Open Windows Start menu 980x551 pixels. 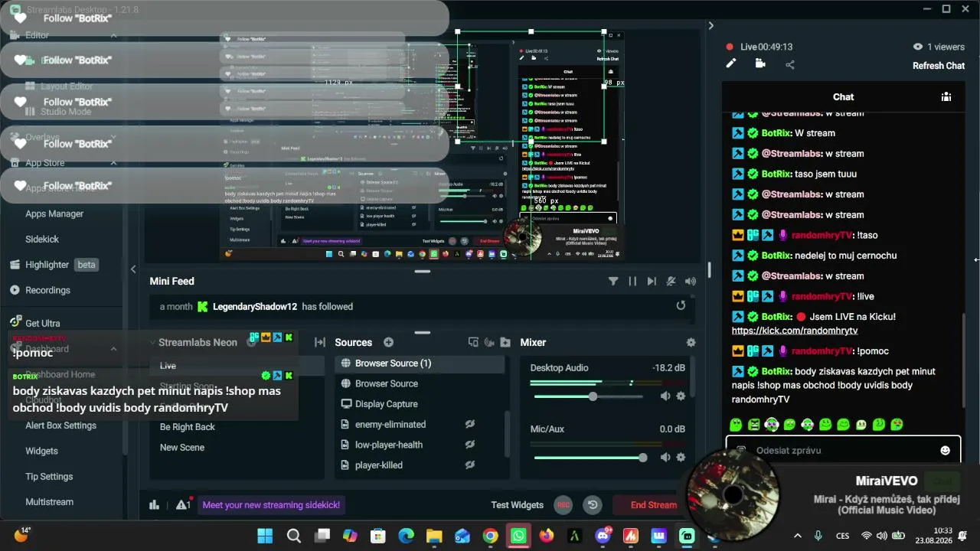(x=265, y=536)
